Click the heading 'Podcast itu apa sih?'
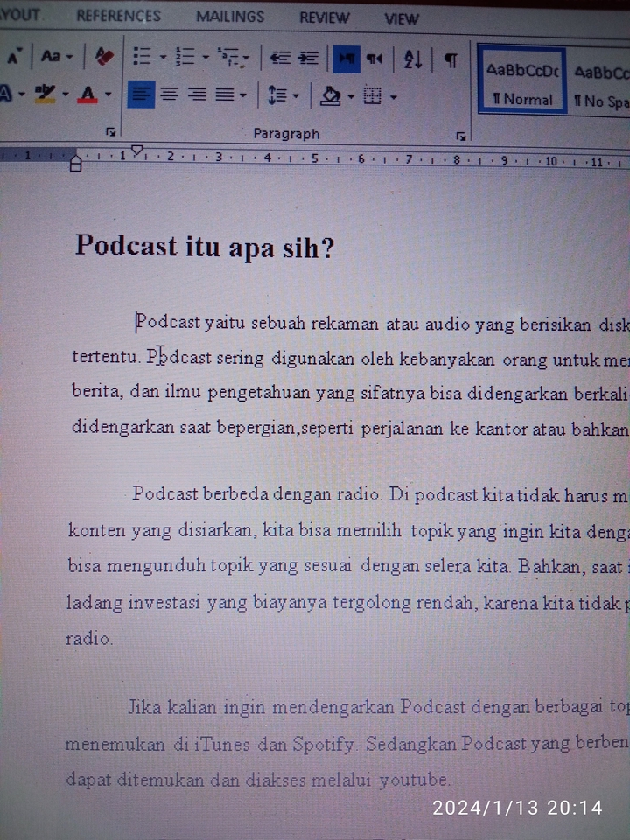630x840 pixels. point(205,247)
